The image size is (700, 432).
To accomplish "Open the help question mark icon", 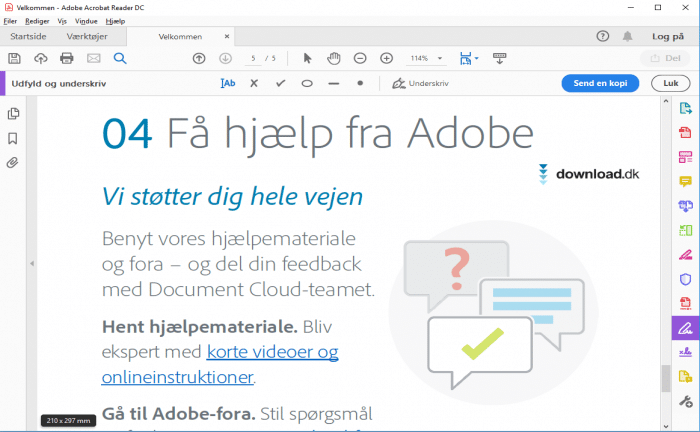I will (603, 36).
